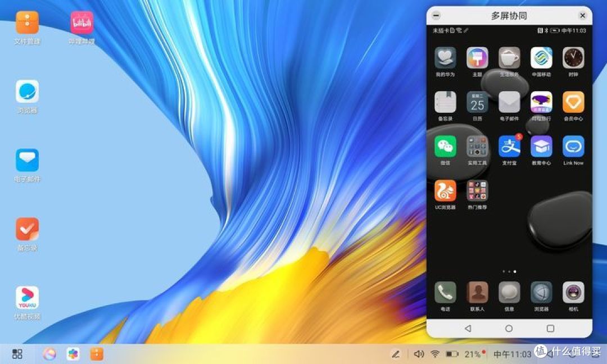
Task: Tap the phone's home circle button
Action: [x=509, y=329]
